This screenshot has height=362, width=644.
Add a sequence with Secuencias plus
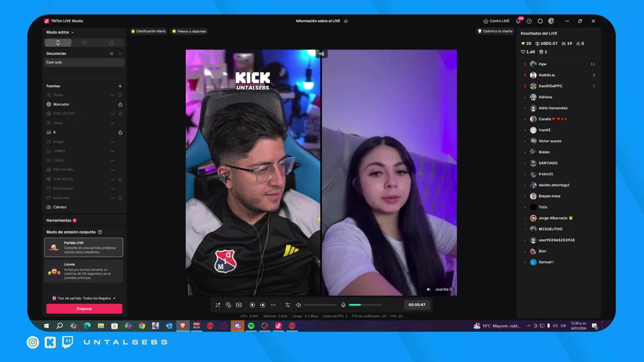pos(120,53)
